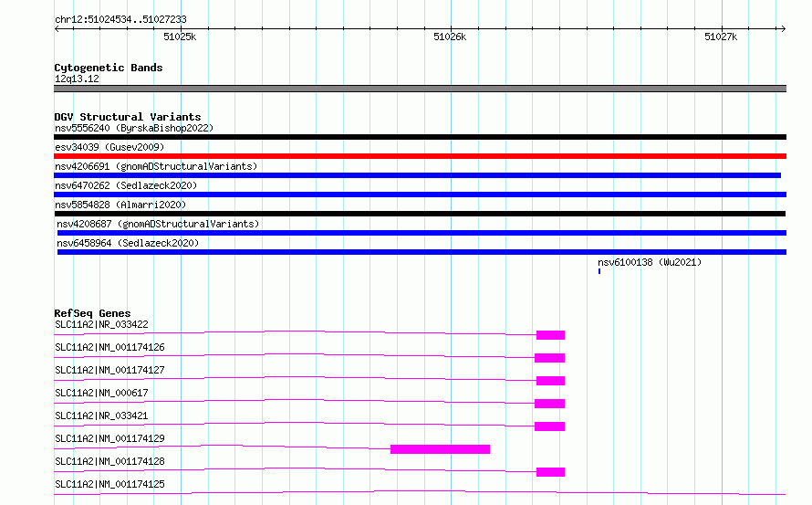Click the SLC11A2|NR_033421 transcript label
Image resolution: width=812 pixels, height=505 pixels.
101,416
